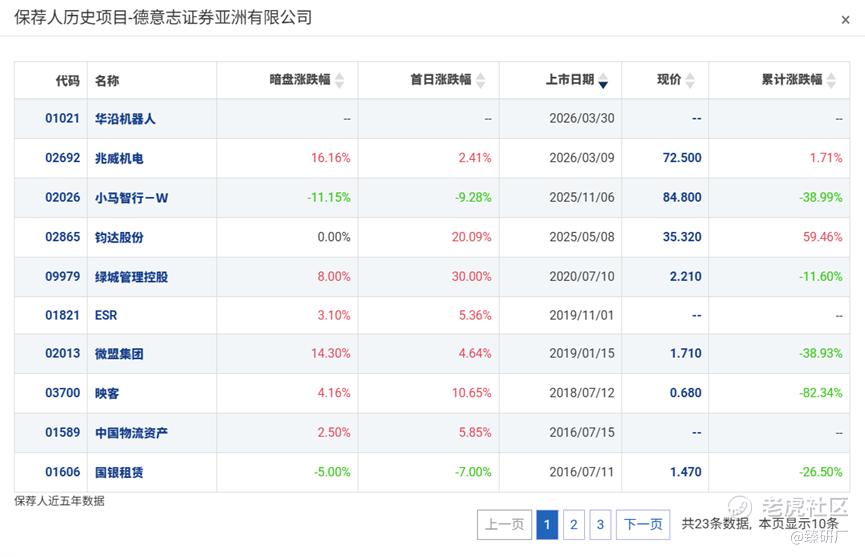
Task: Go to page 2
Action: 574,524
